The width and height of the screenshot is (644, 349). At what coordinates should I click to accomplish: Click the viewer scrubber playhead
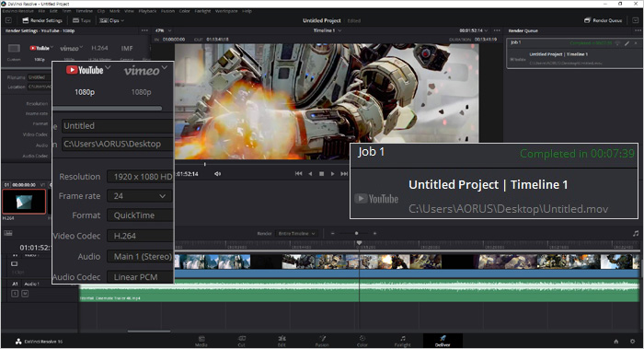click(205, 164)
